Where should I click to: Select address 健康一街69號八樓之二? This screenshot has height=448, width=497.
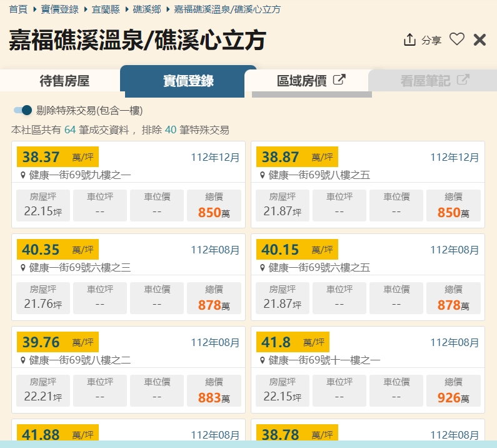pos(80,360)
